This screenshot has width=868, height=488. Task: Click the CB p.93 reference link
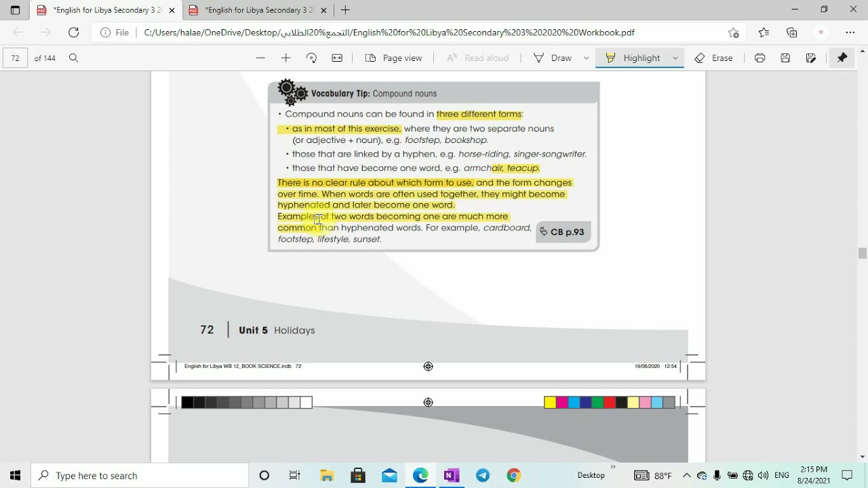562,232
